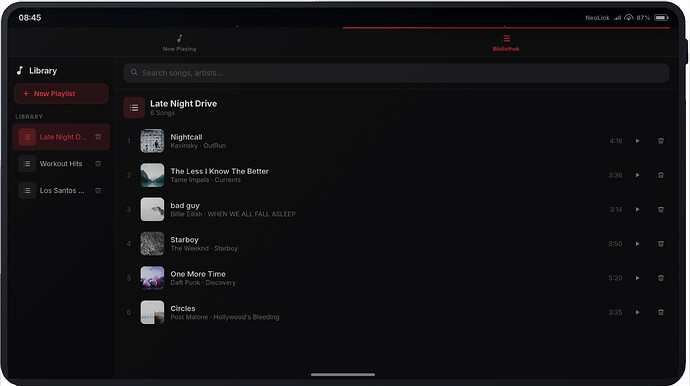Open the Bibliothek tab
The width and height of the screenshot is (690, 386).
point(506,43)
